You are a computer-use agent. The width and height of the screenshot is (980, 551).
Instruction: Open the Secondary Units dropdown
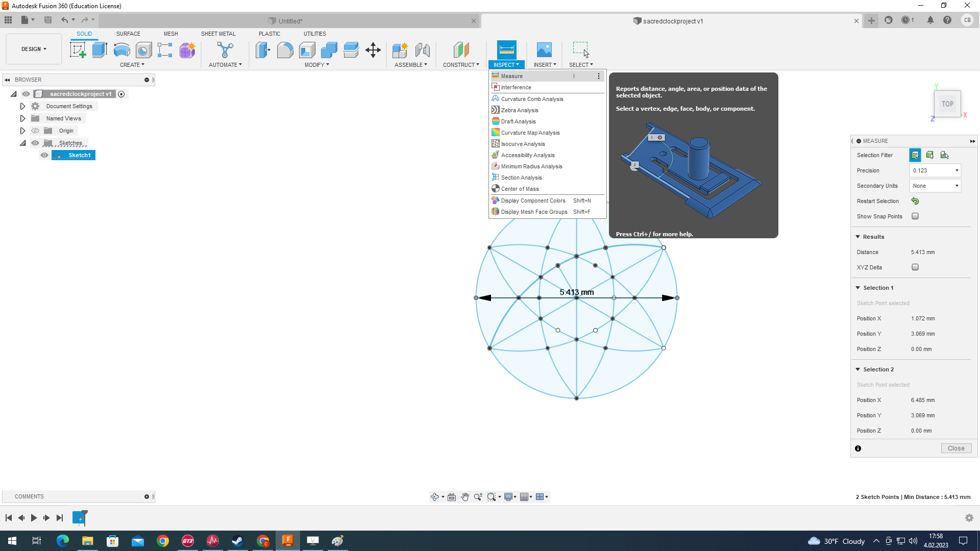point(935,186)
